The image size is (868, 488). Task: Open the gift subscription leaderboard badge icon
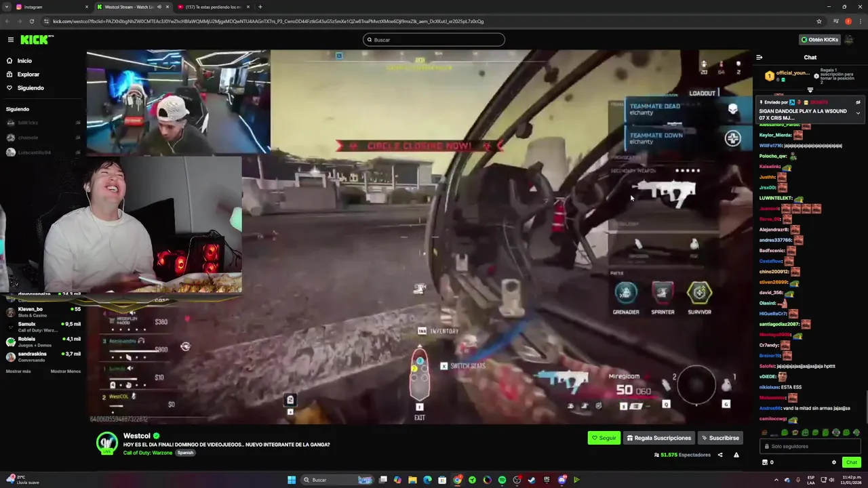point(770,76)
